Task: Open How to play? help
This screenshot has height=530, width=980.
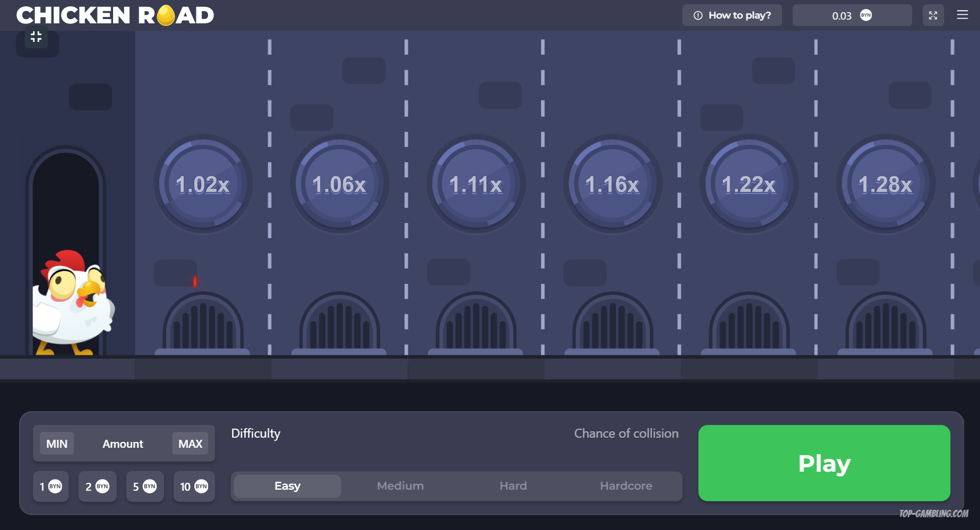Action: coord(732,15)
